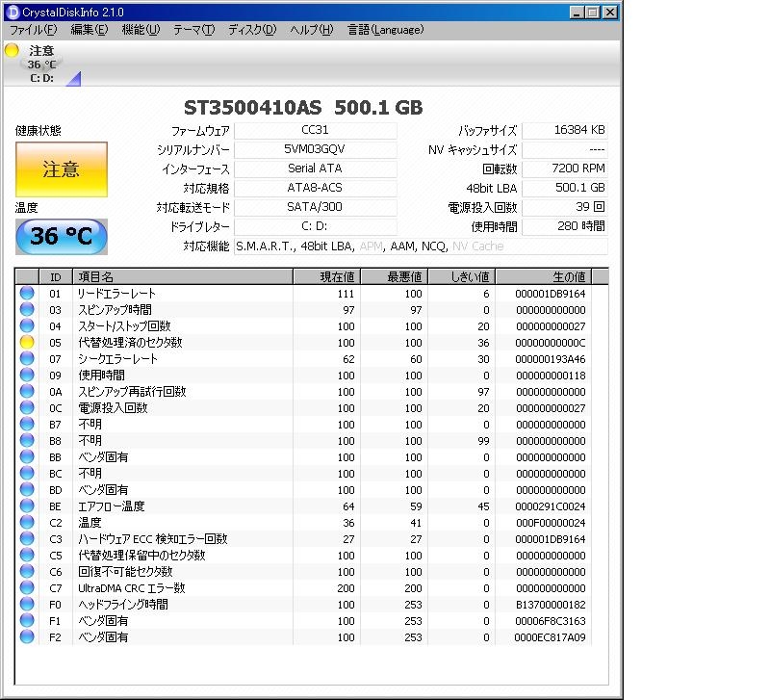
Task: Click the 36 °C temperature badge
Action: pos(62,236)
